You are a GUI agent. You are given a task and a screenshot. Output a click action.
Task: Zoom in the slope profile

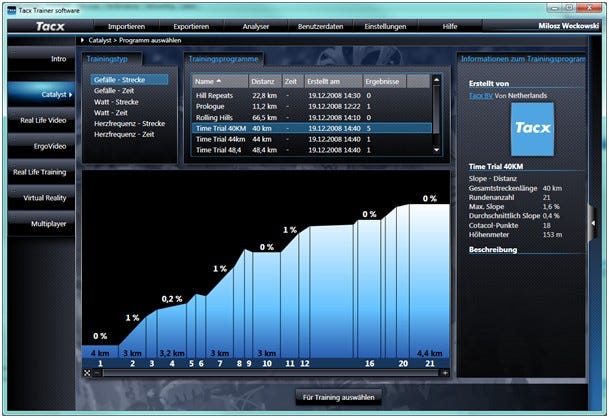pyautogui.click(x=445, y=373)
